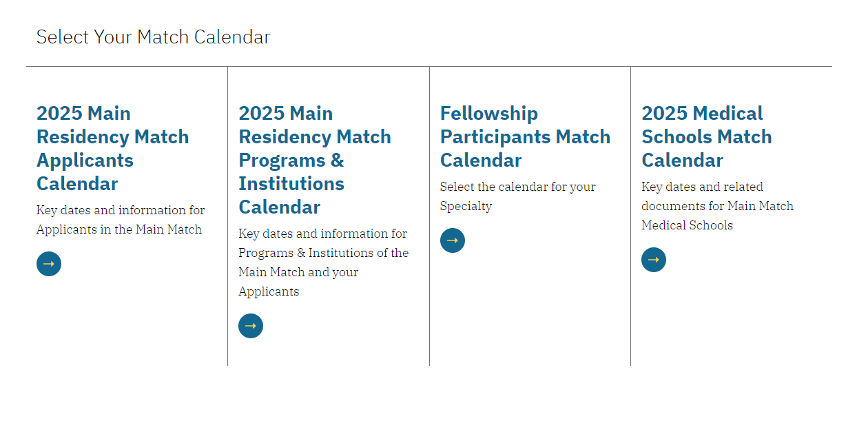
Task: Open Programs & Institutions Calendar via arrow icon
Action: [x=251, y=326]
